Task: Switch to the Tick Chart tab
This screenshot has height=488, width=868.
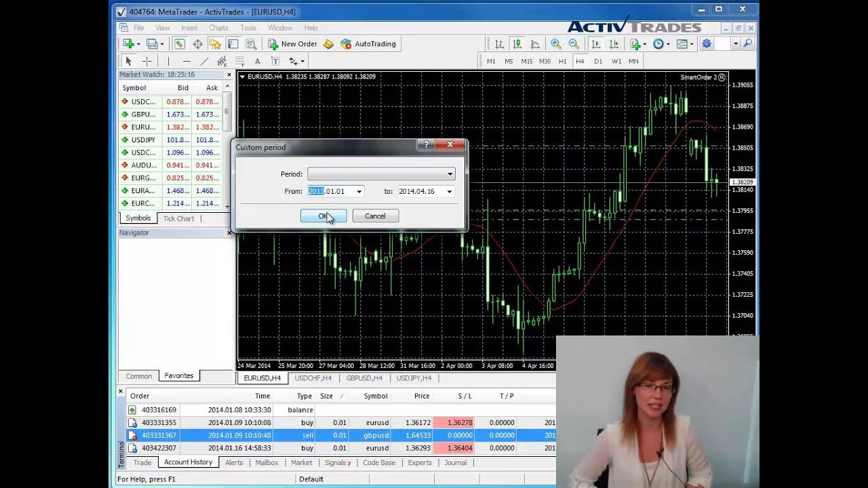Action: click(178, 218)
